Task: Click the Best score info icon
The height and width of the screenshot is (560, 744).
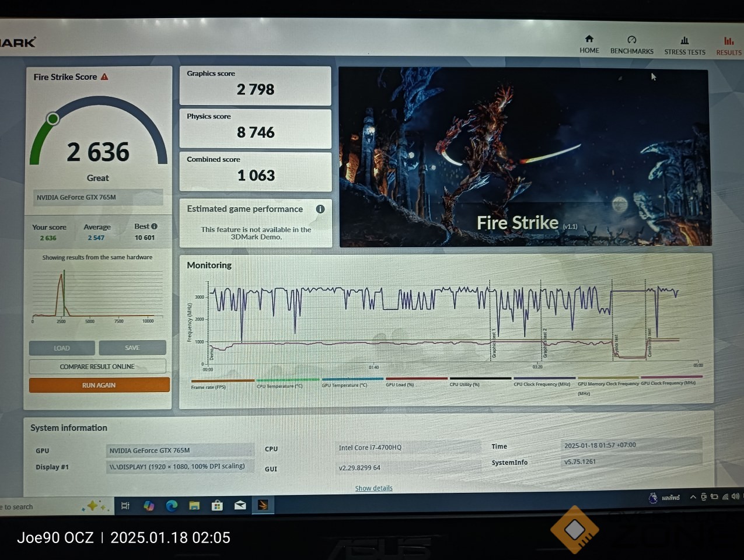Action: [x=154, y=226]
